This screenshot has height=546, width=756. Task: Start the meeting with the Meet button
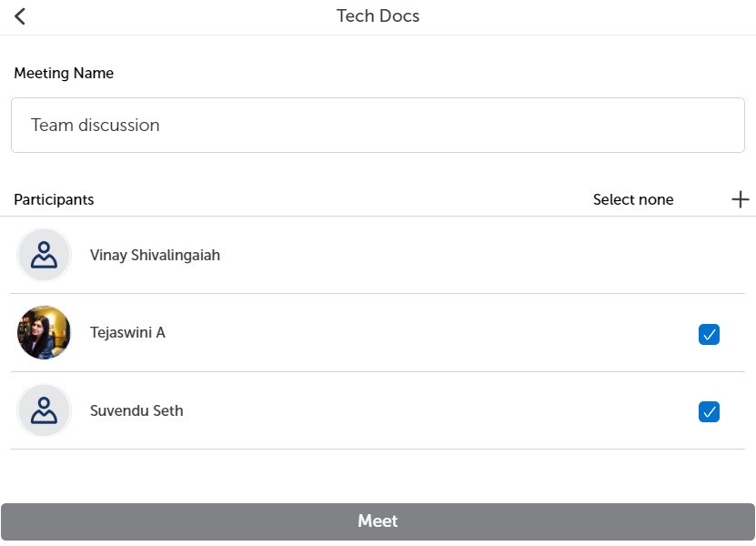point(378,521)
